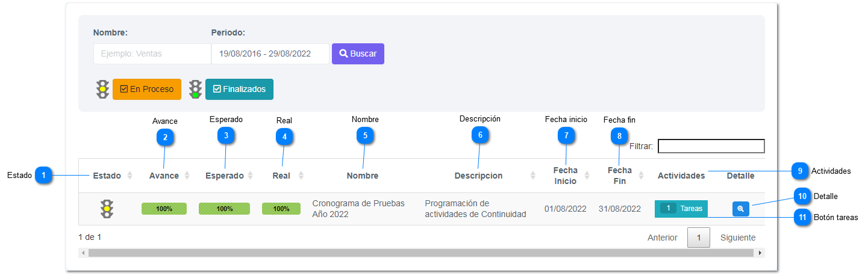
Task: Select page 1 in pagination
Action: pos(699,238)
